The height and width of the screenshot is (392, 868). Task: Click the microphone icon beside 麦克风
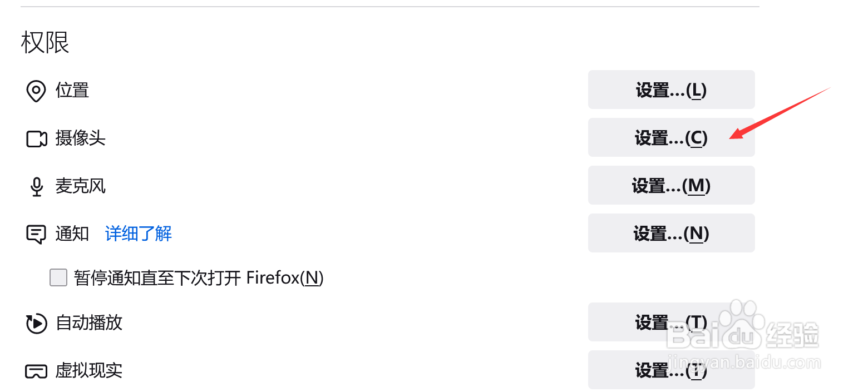tap(37, 187)
